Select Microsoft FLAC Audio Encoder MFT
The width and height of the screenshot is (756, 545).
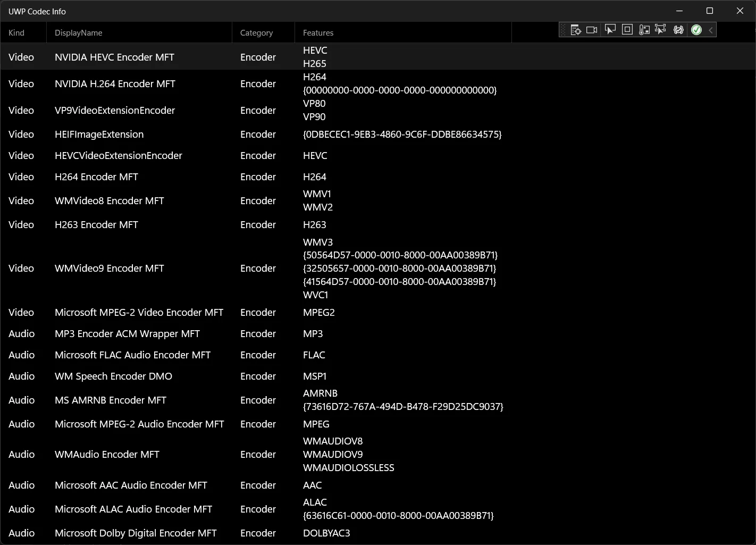[132, 355]
